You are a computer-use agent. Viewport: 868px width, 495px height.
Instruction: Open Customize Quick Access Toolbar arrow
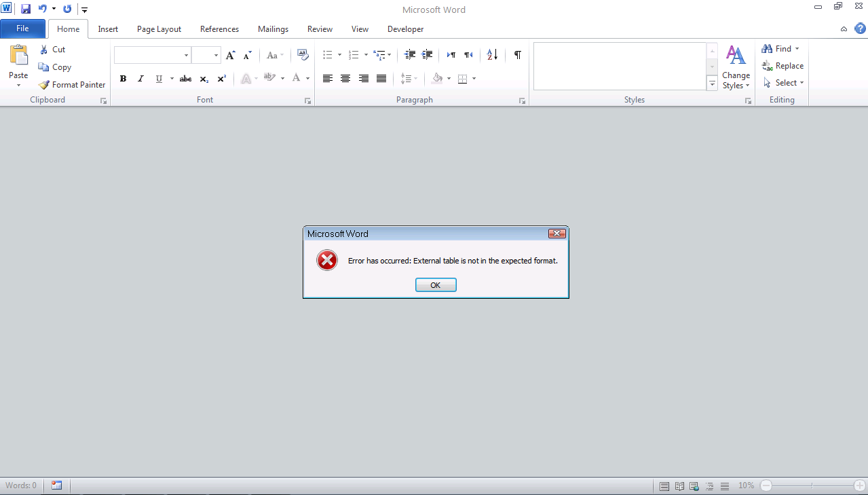pos(84,10)
